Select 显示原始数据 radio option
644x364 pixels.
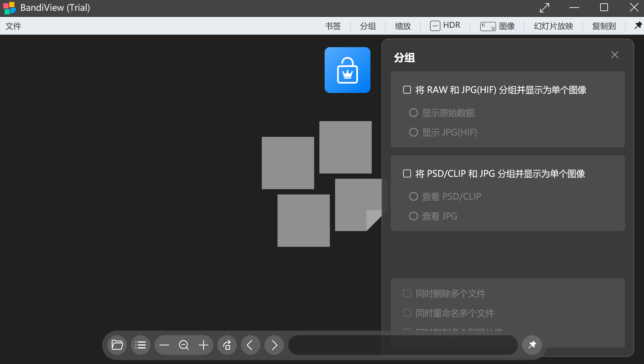(x=414, y=113)
